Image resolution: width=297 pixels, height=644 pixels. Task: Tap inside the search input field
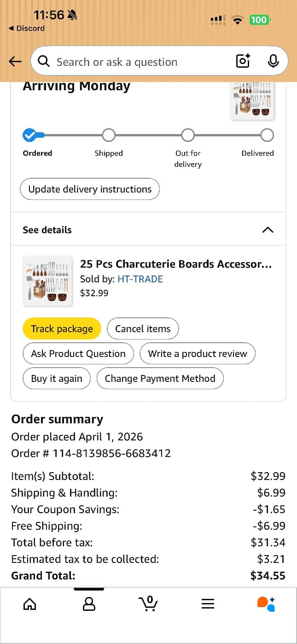point(138,62)
